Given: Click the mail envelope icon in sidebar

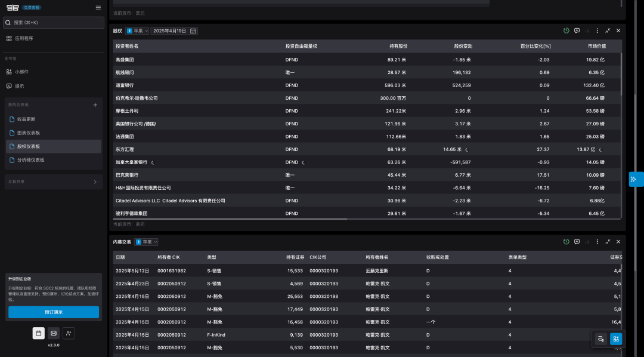Looking at the screenshot, I should [x=54, y=333].
